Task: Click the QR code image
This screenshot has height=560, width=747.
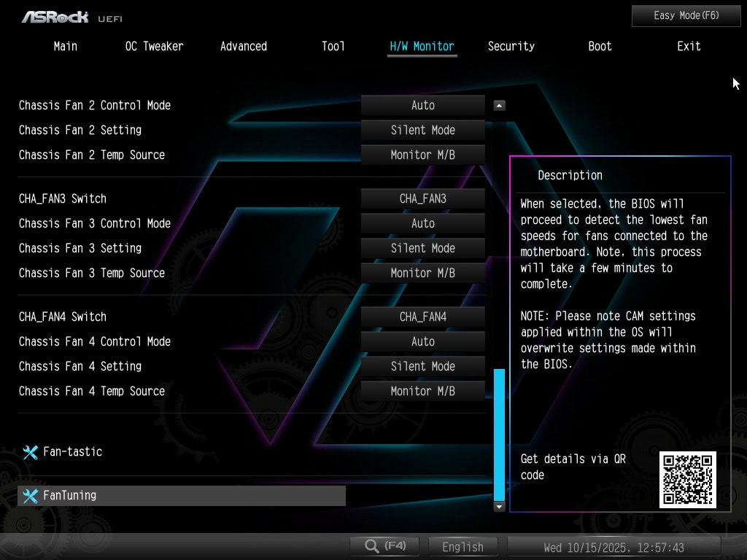Action: (687, 479)
